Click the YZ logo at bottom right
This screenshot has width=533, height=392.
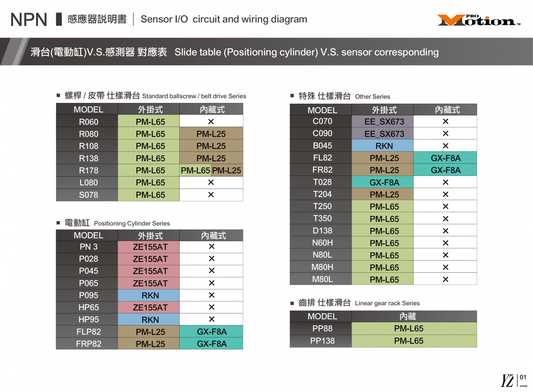507,381
